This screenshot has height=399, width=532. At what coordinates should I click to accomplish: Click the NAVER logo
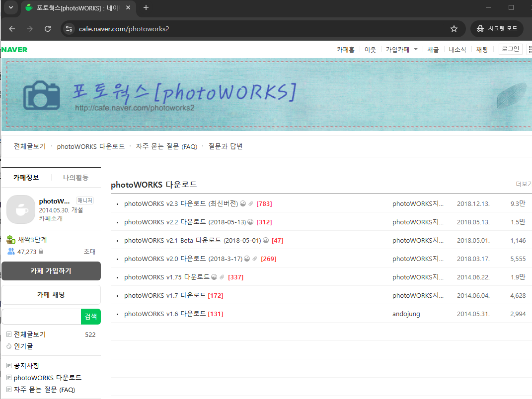[14, 49]
